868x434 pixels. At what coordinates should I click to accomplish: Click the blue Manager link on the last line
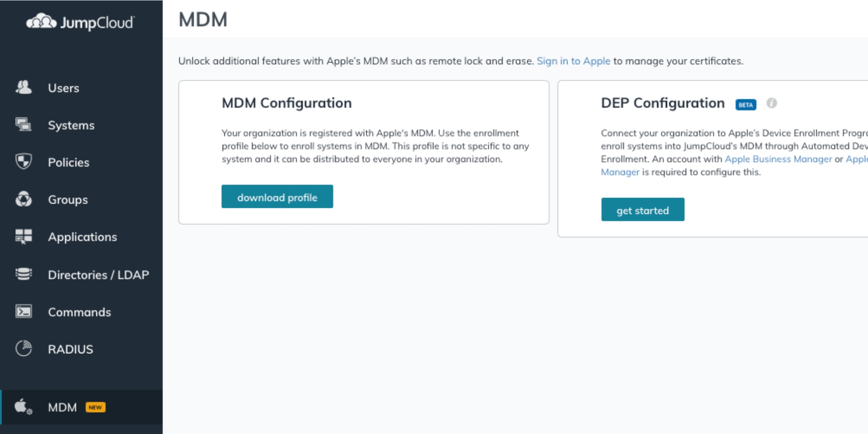coord(620,172)
